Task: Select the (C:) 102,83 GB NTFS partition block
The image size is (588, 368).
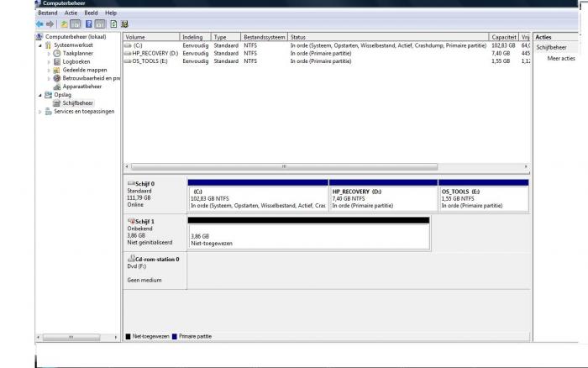Action: pyautogui.click(x=258, y=196)
